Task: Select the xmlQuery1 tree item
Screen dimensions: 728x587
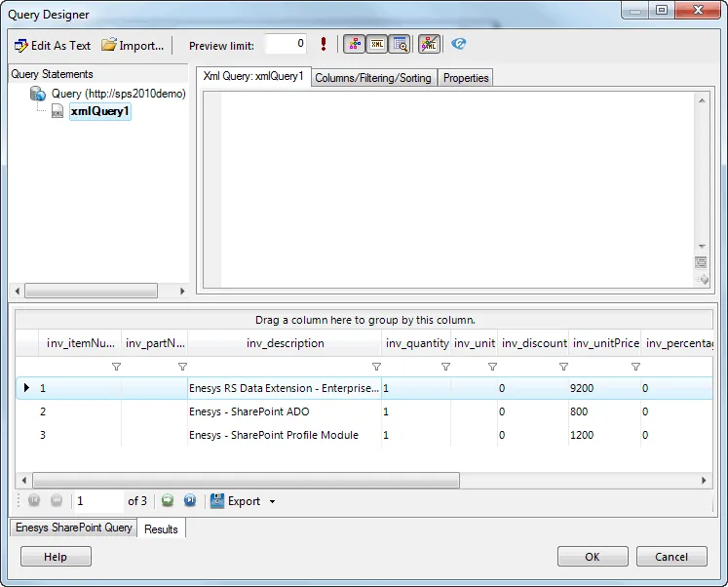Action: (99, 111)
